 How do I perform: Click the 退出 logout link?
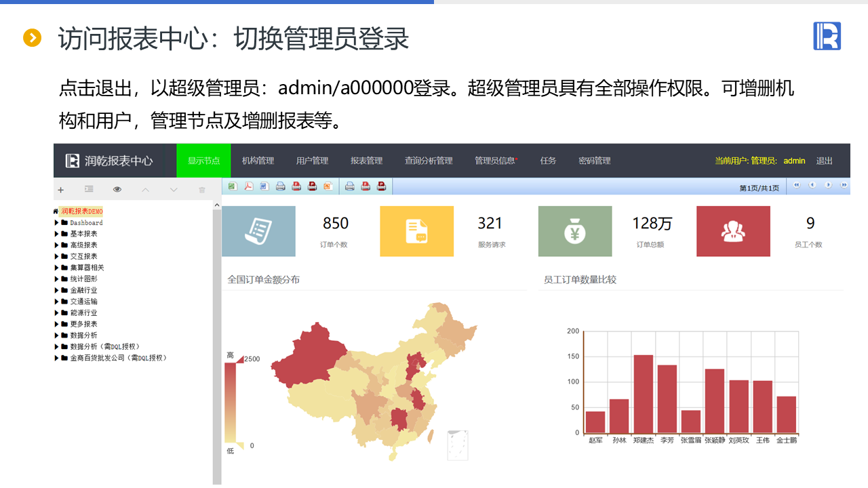pyautogui.click(x=824, y=161)
